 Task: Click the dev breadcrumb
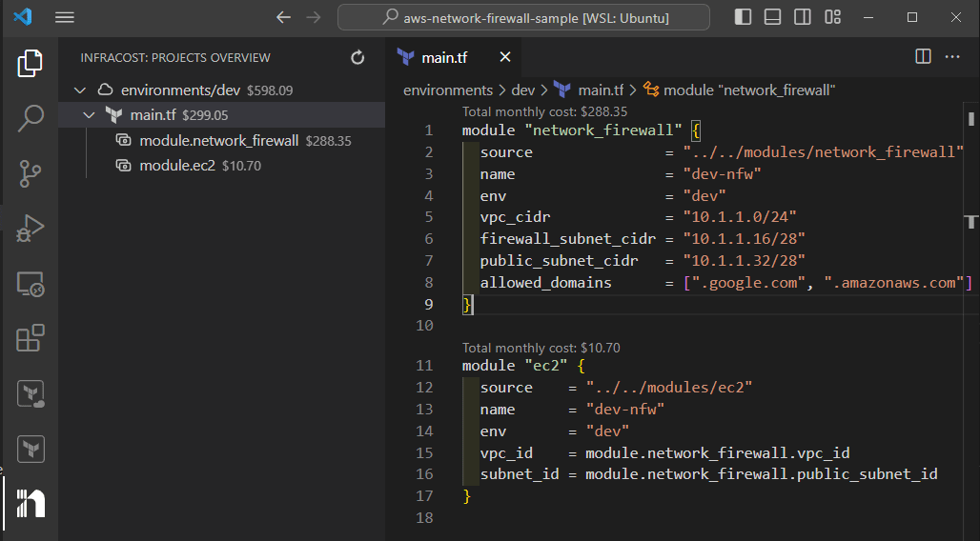pos(523,90)
